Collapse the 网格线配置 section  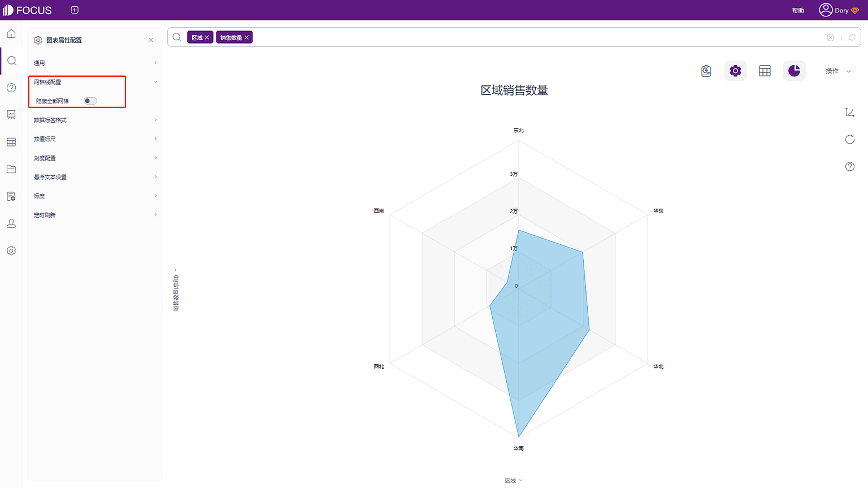pos(95,82)
